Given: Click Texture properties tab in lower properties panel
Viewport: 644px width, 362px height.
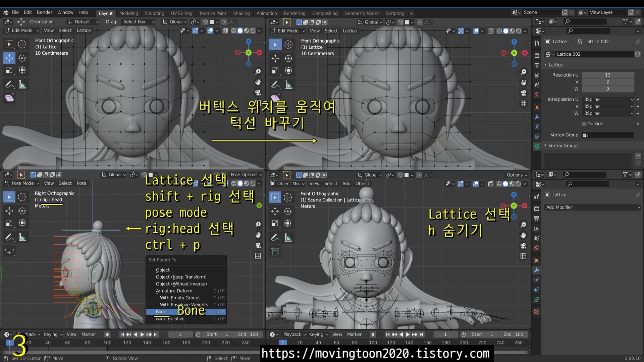Looking at the screenshot, I should [x=537, y=312].
